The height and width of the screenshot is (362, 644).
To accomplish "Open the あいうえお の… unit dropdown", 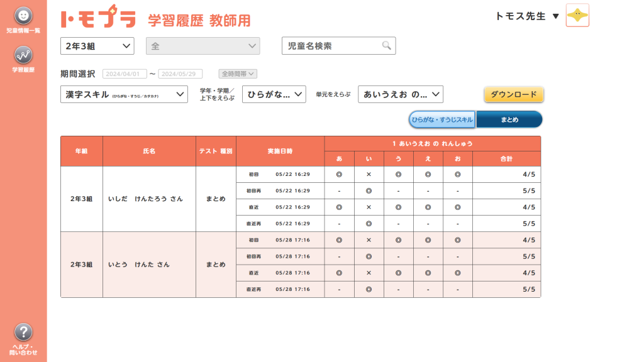I will (x=401, y=94).
